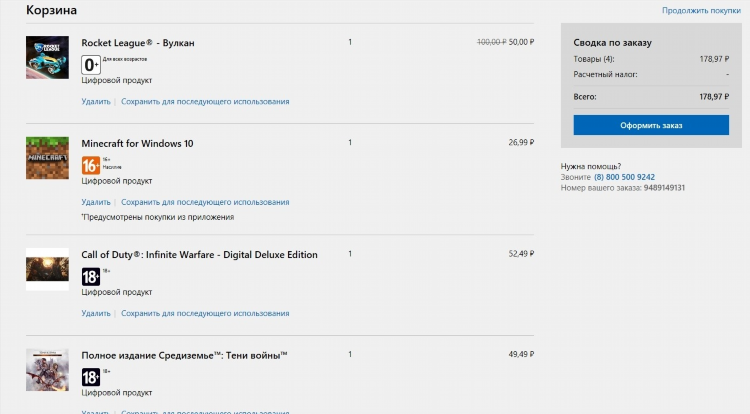750x414 pixels.
Task: Click the order number 9489149131
Action: (664, 188)
